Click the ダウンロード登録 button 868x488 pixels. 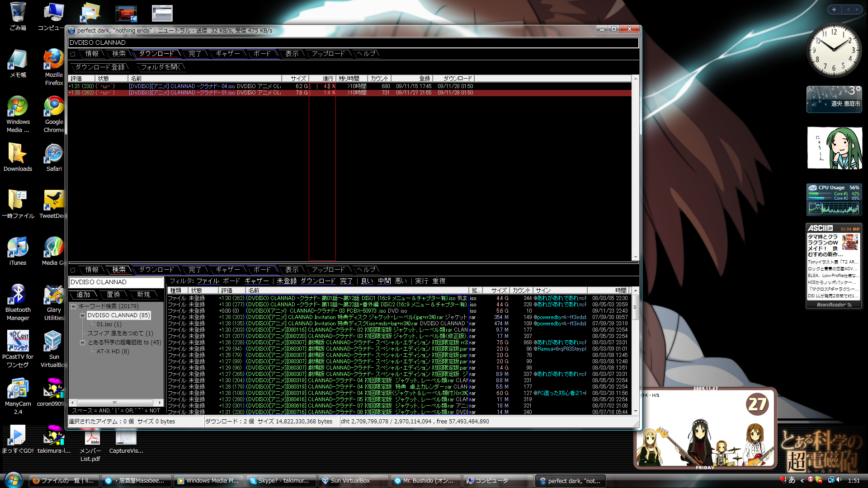[x=100, y=67]
